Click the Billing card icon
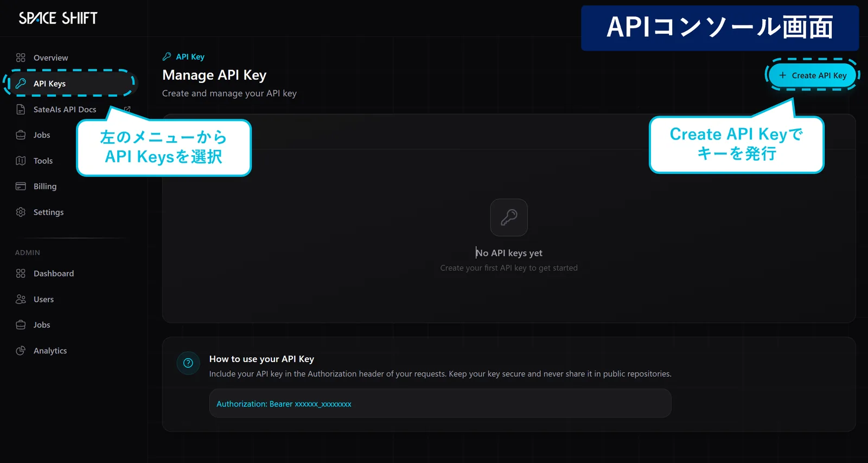The height and width of the screenshot is (463, 868). (x=21, y=186)
